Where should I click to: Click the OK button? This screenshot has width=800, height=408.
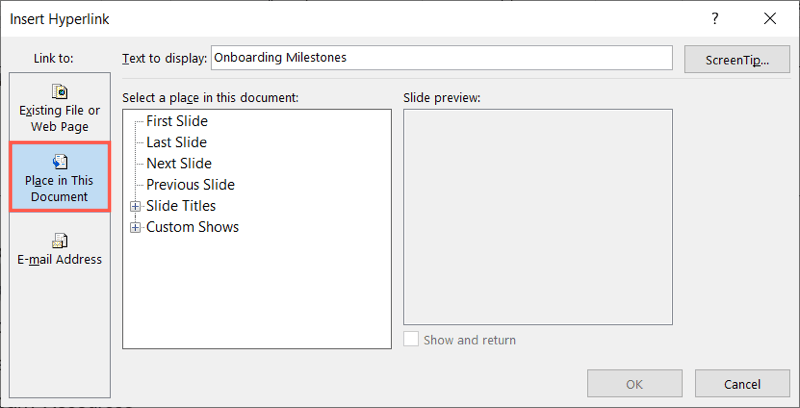(634, 384)
